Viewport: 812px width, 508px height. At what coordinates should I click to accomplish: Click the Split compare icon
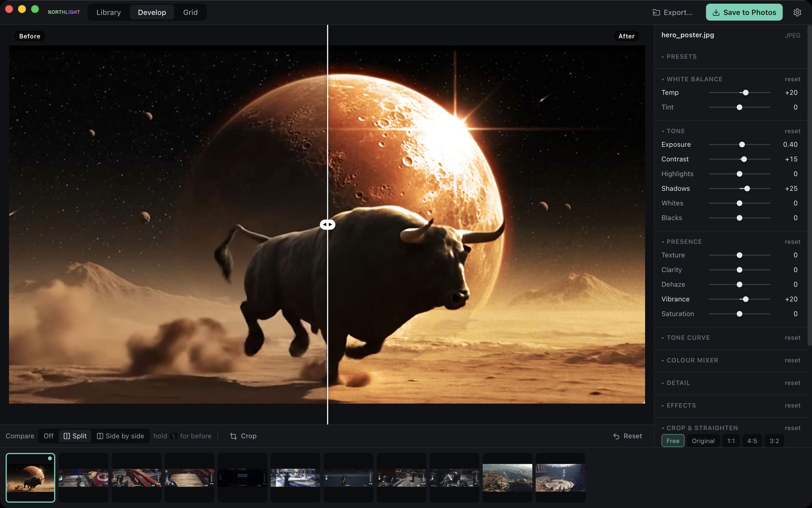tap(67, 436)
